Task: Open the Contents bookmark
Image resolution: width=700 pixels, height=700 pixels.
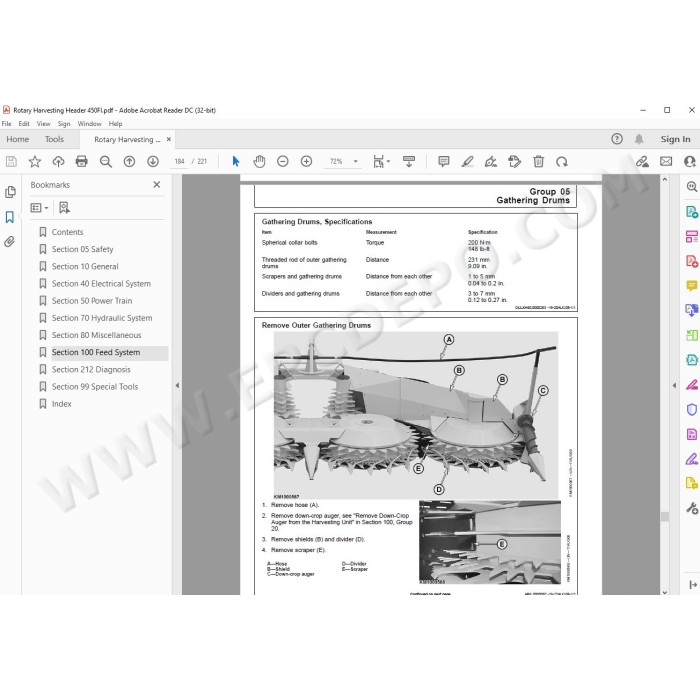Action: tap(67, 232)
